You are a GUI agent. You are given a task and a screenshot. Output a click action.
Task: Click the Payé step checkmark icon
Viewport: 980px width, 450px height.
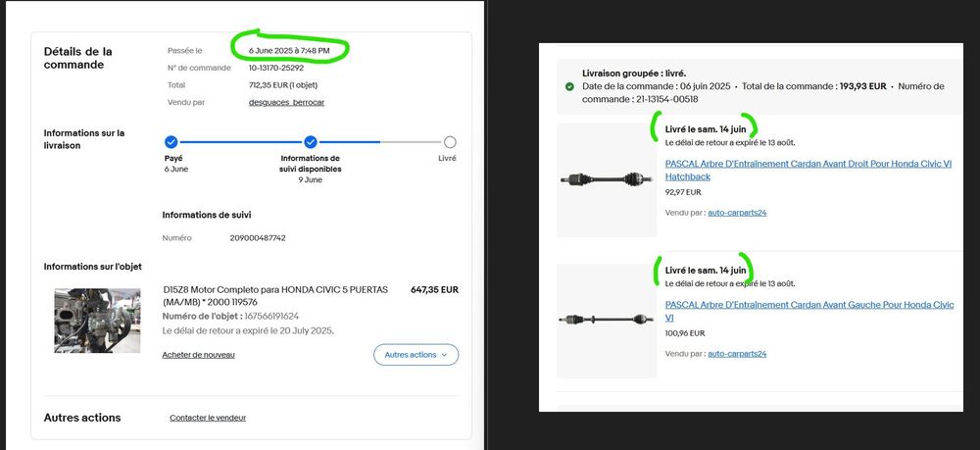[x=171, y=142]
